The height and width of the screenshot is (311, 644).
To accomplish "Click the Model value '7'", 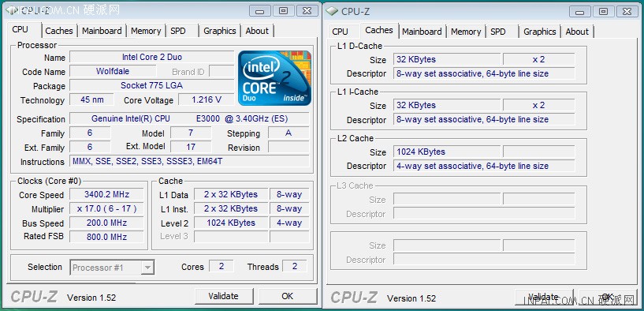I will (191, 133).
